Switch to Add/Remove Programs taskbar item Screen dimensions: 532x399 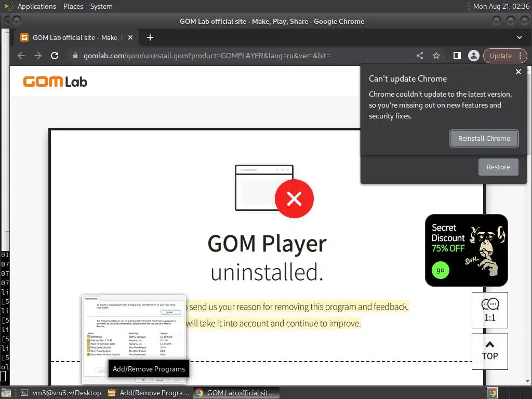point(149,393)
